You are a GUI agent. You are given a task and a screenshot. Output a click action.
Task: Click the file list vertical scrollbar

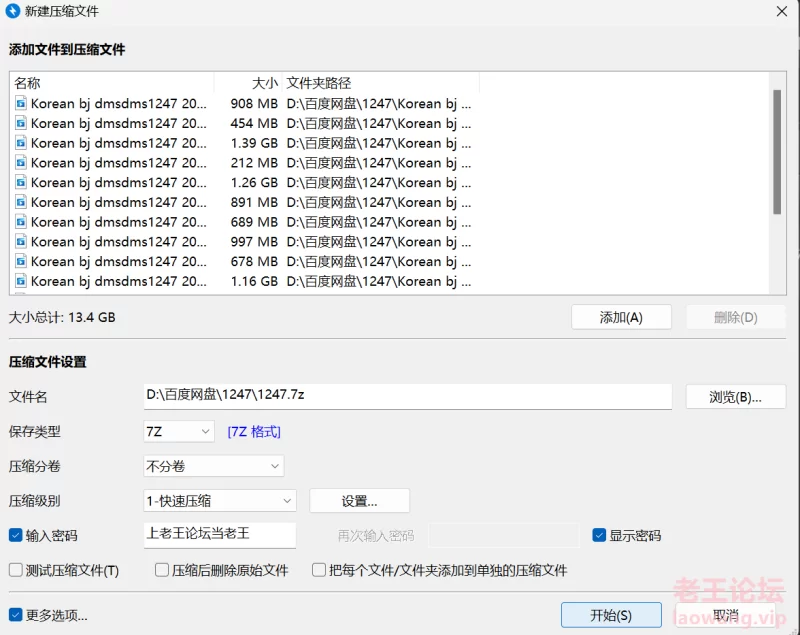coord(777,153)
